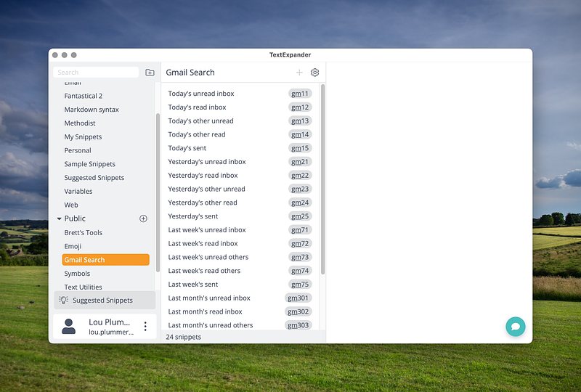Select the Markdown syntax group
This screenshot has height=392, width=581.
pyautogui.click(x=92, y=110)
